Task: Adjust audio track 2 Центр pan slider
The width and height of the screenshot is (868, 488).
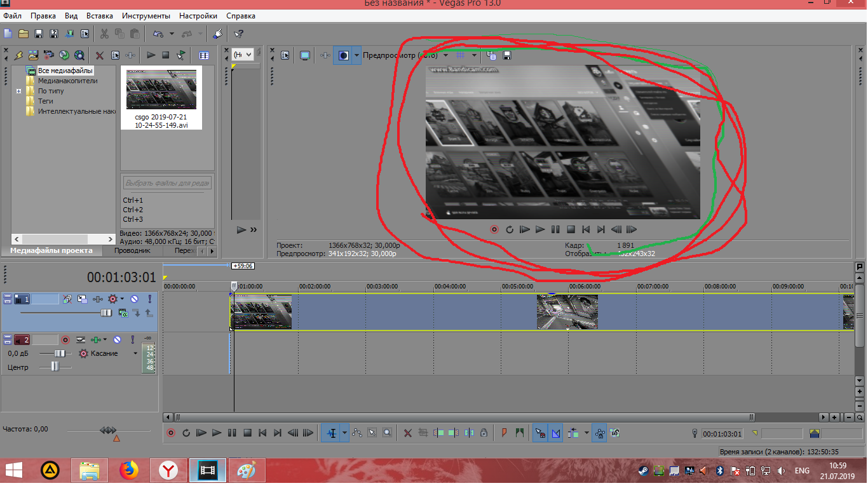Action: [x=55, y=367]
